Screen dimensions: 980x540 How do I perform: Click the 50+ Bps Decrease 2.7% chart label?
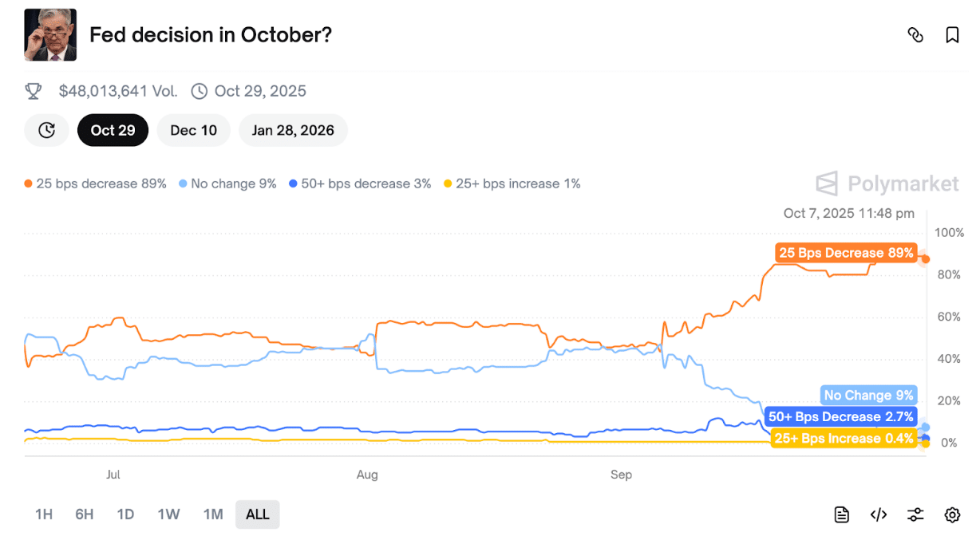[x=840, y=416]
